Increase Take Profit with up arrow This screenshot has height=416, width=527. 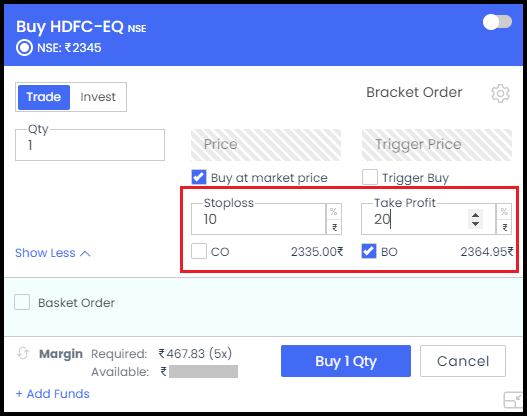tap(475, 215)
